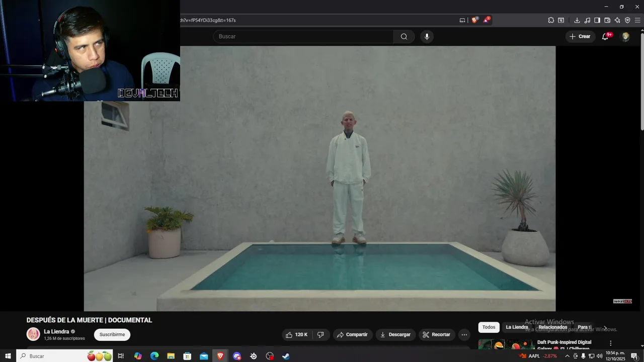Open File Explorer from the taskbar
The height and width of the screenshot is (362, 644).
171,356
